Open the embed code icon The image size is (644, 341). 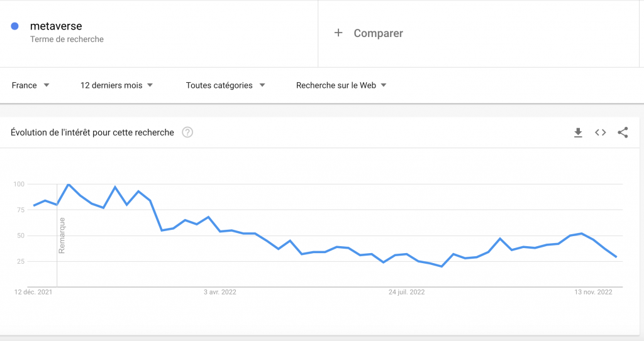pyautogui.click(x=601, y=133)
